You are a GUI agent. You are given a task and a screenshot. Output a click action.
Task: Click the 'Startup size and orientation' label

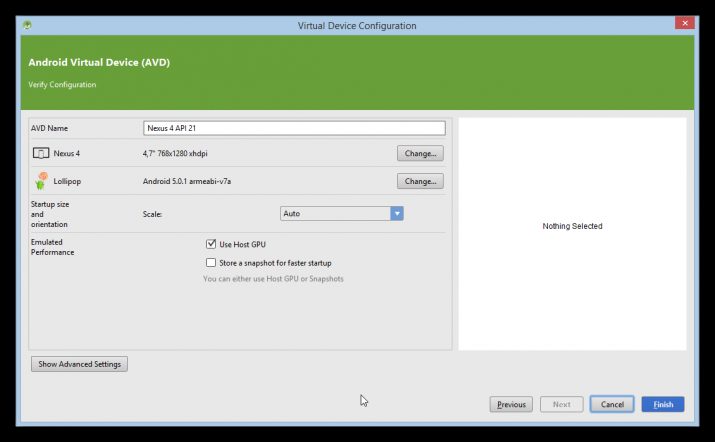coord(50,214)
